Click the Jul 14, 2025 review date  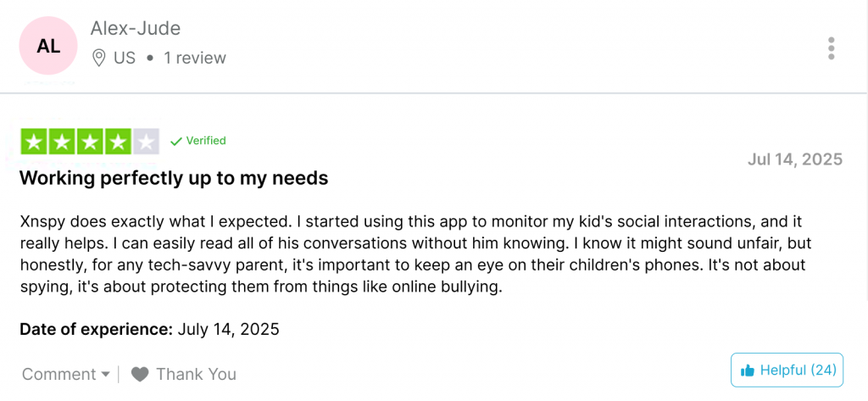pyautogui.click(x=795, y=159)
